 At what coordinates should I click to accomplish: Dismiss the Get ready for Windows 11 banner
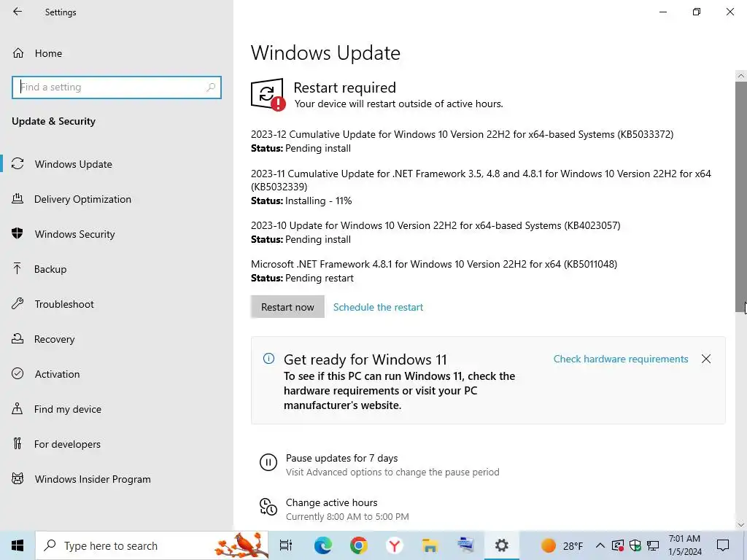pos(706,359)
